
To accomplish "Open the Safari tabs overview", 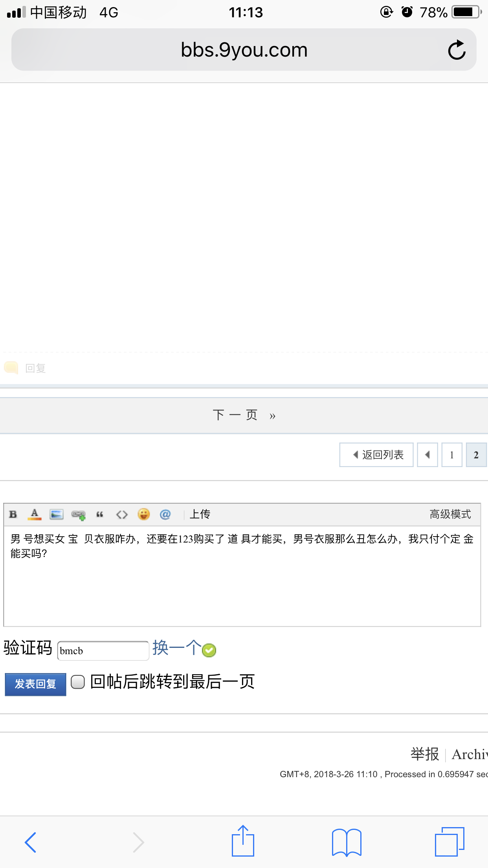I will click(x=449, y=841).
